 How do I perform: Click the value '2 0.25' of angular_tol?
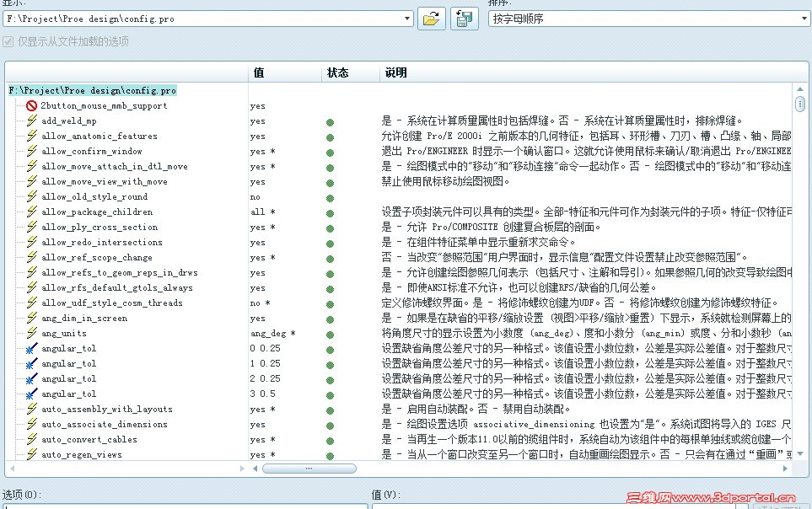click(x=265, y=378)
